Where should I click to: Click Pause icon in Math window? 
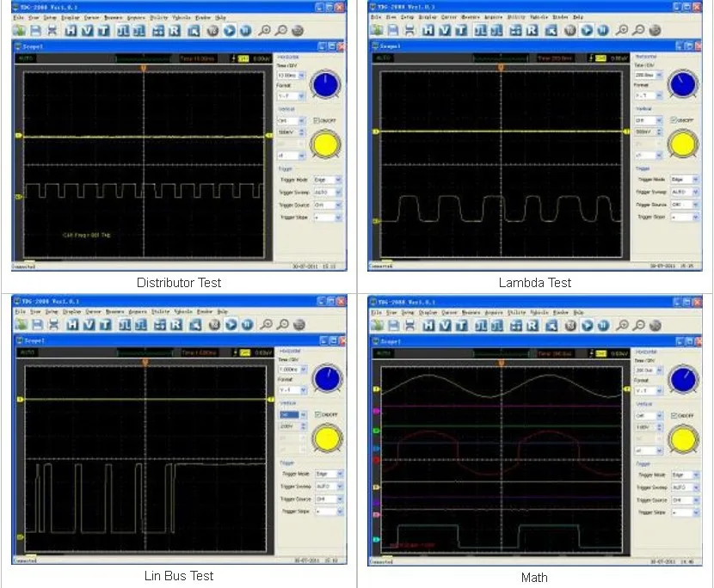click(603, 326)
